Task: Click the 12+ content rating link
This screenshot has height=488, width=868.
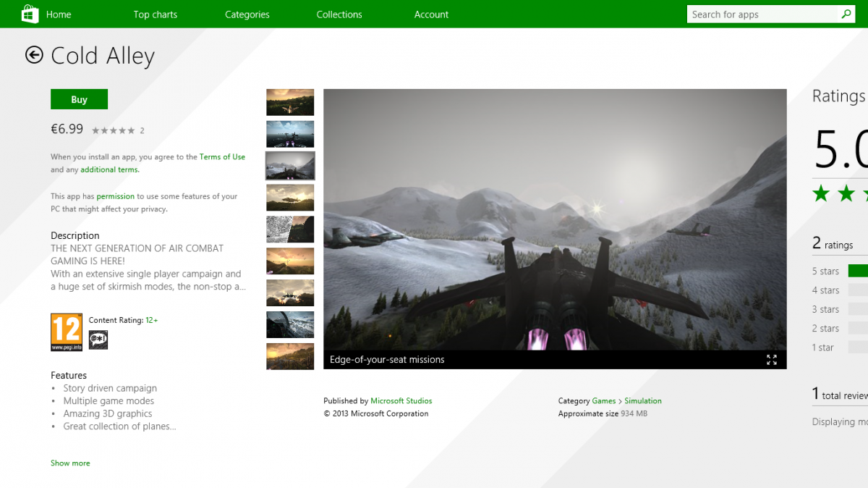Action: [152, 320]
